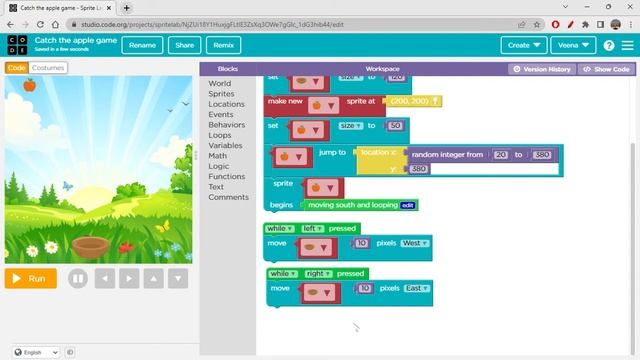
Task: Go to the browser home page
Action: pos(55,24)
